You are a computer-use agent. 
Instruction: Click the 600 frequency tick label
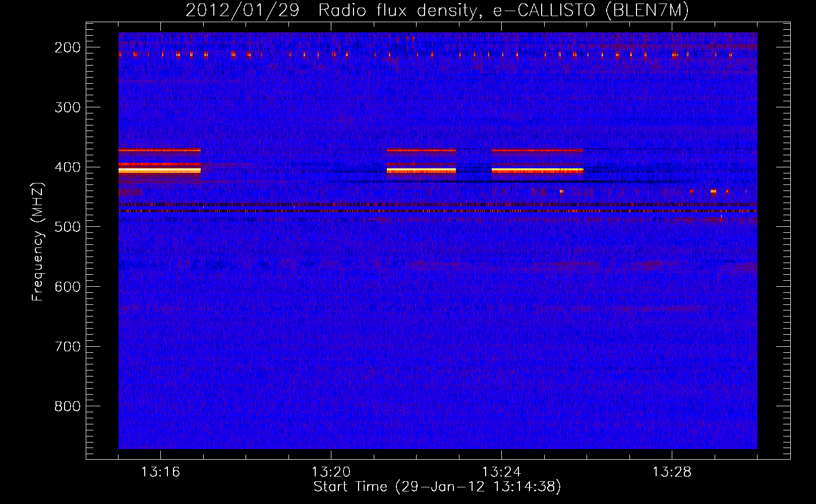(x=68, y=287)
